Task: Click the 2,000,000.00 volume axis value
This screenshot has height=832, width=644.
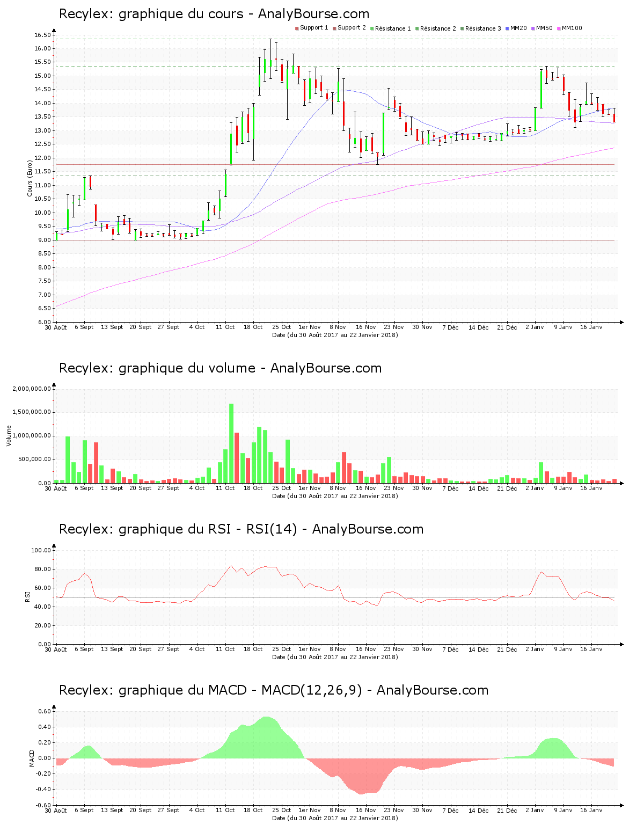Action: pos(32,389)
